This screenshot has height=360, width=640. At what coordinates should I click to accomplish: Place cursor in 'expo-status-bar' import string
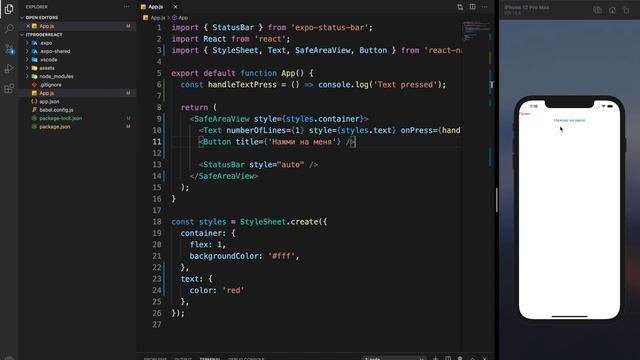[329, 27]
